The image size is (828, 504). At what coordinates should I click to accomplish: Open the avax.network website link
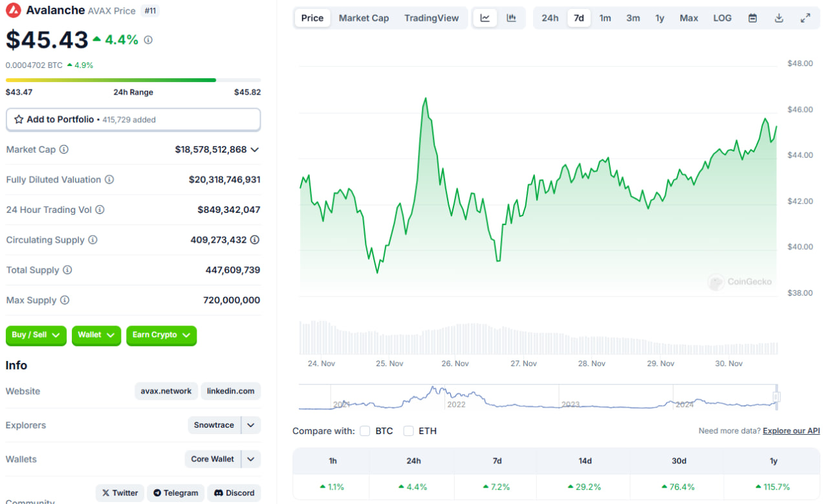point(166,391)
